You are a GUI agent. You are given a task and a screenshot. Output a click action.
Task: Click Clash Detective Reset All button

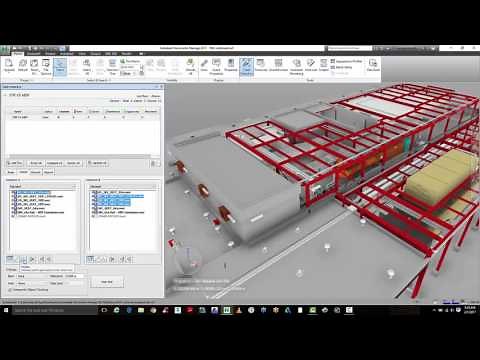35,163
